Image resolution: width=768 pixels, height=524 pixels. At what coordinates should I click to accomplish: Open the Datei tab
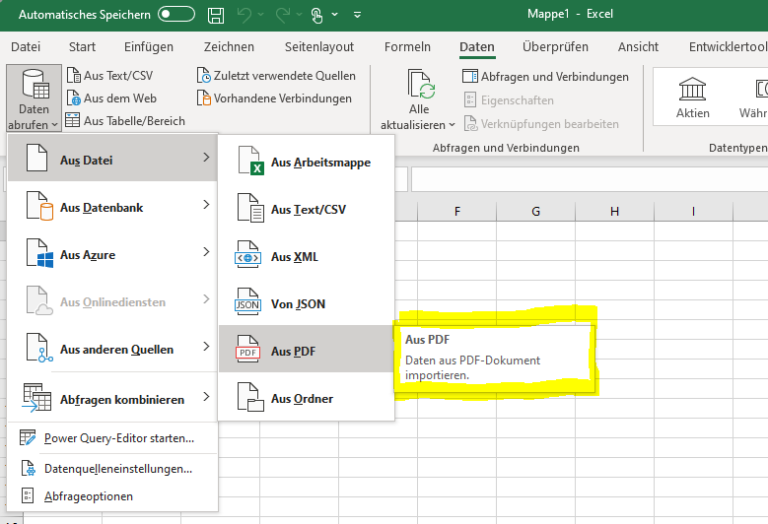25,47
